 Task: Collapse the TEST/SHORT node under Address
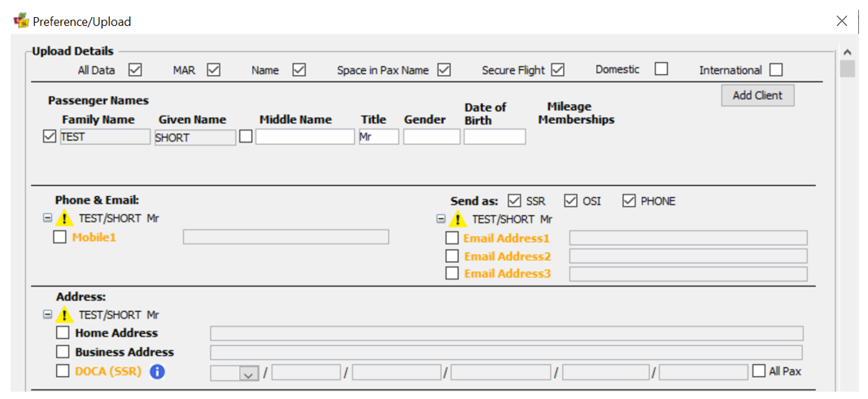[x=47, y=315]
